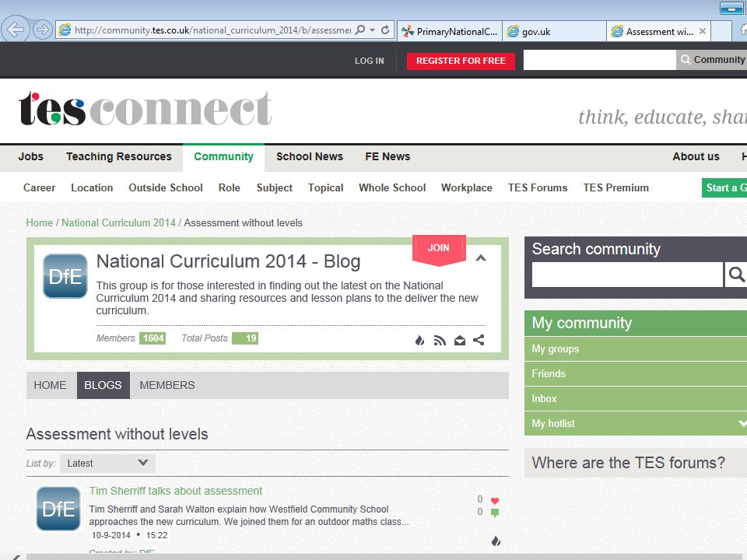
Task: Click the Home breadcrumb link
Action: [x=40, y=223]
